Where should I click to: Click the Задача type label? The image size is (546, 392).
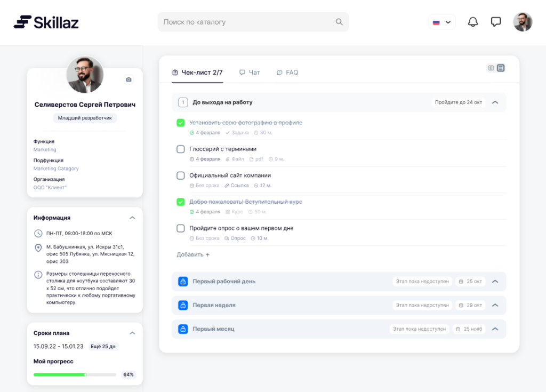(x=237, y=132)
